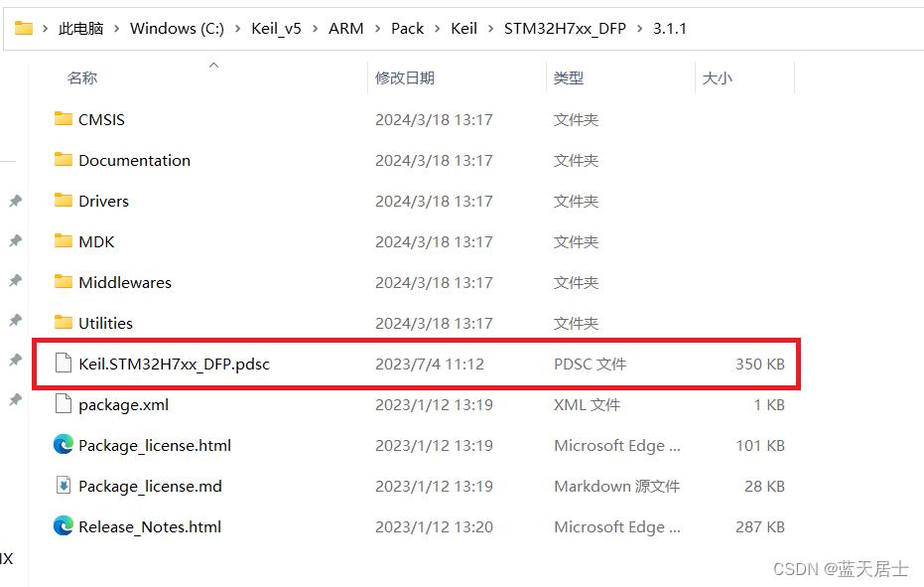Select the package.xml file name
Viewport: 924px width, 587px height.
124,404
